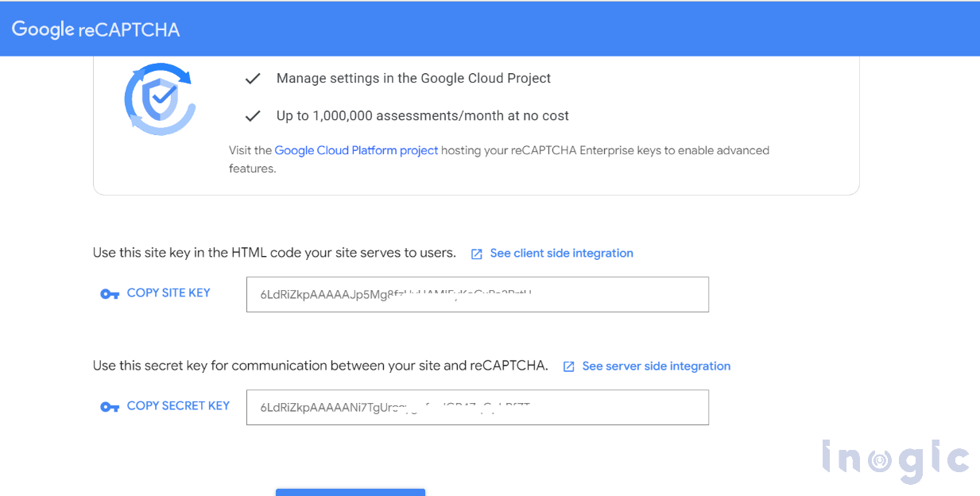Click the key icon beside COPY SITE KEY

tap(110, 294)
